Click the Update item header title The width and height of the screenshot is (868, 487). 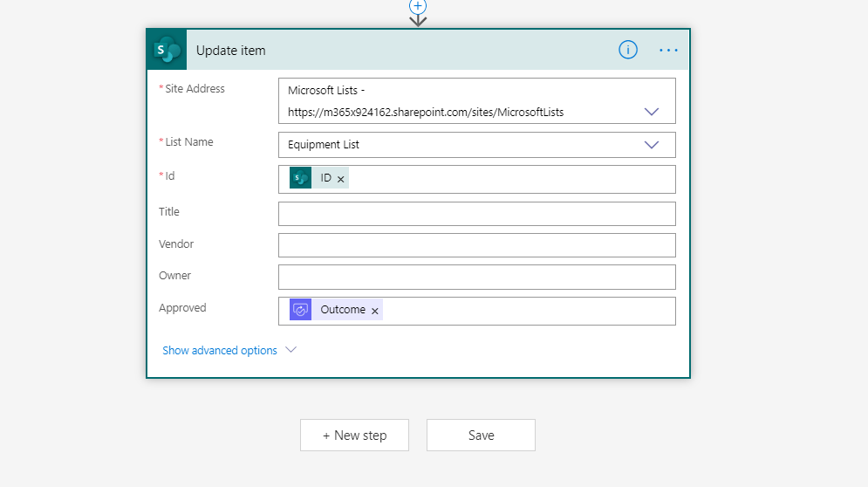(x=231, y=51)
